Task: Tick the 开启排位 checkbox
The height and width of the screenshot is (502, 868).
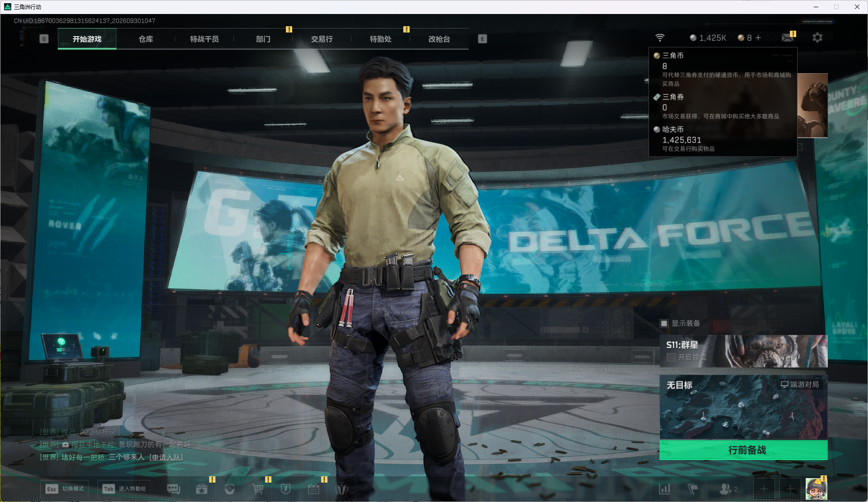Action: (x=671, y=358)
